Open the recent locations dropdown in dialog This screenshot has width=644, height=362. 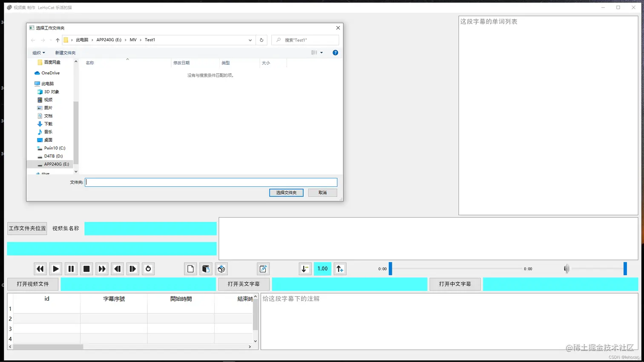tap(51, 40)
